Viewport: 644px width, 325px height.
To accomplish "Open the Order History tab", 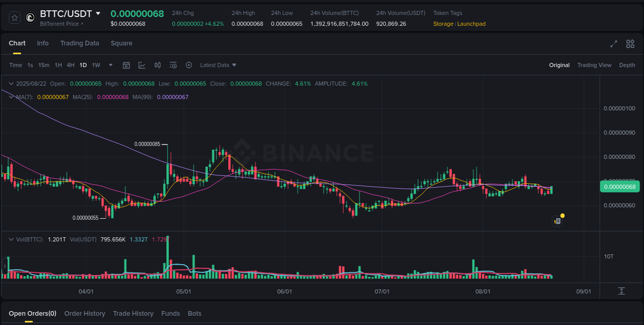I will pos(84,313).
